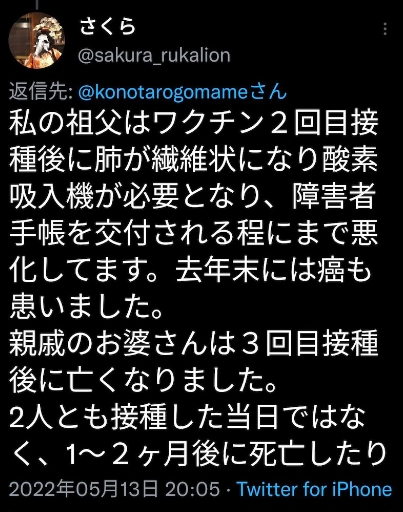Select the 返信先: label text
Screen dimensions: 403x512
(41, 91)
